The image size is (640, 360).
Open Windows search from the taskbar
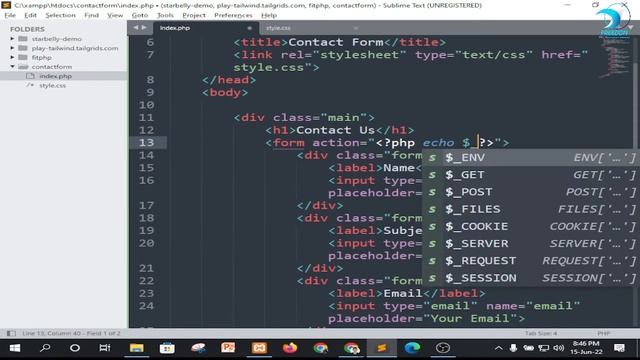click(45, 348)
